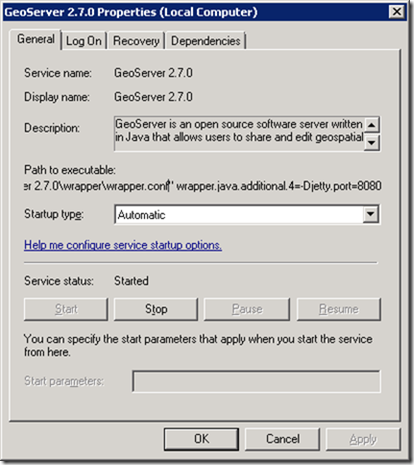The height and width of the screenshot is (465, 414).
Task: Switch to the General tab
Action: 36,39
